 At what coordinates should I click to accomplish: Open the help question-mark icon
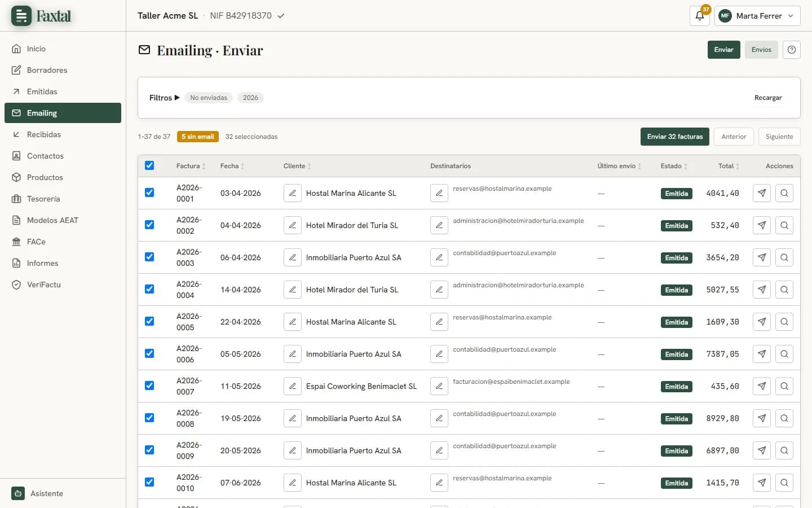[x=792, y=50]
